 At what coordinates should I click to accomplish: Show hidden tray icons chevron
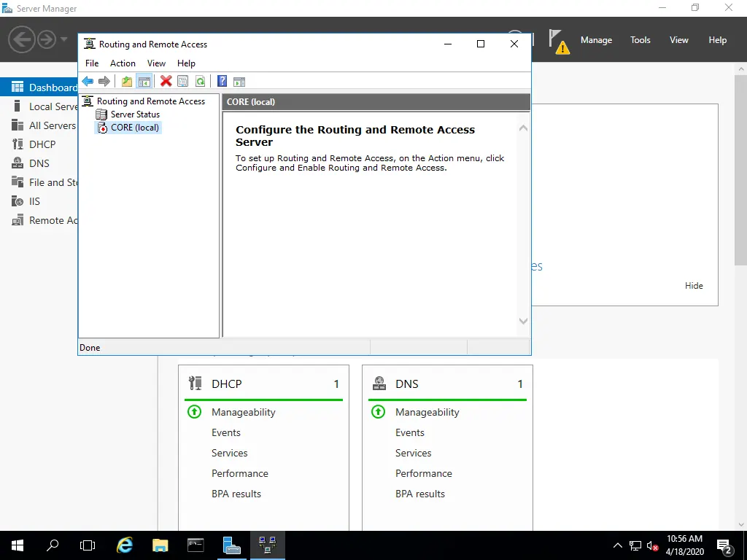point(617,545)
